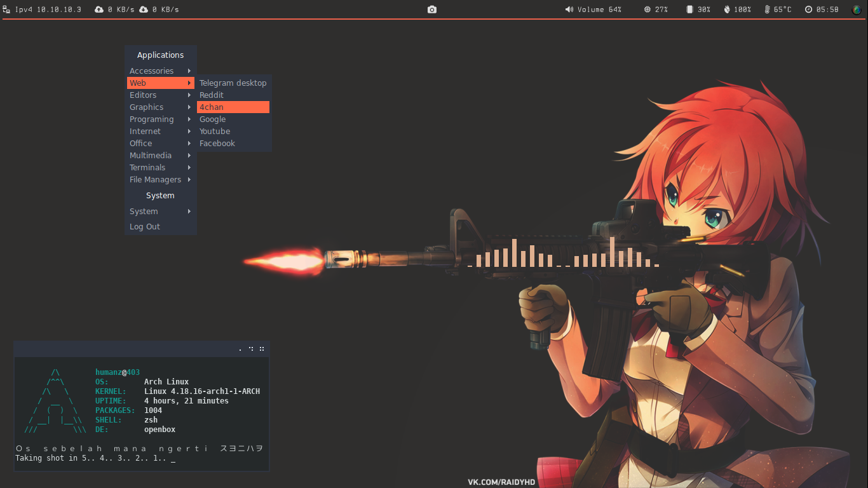Viewport: 868px width, 488px height.
Task: Click the '27%' CPU usage value
Action: pyautogui.click(x=661, y=10)
